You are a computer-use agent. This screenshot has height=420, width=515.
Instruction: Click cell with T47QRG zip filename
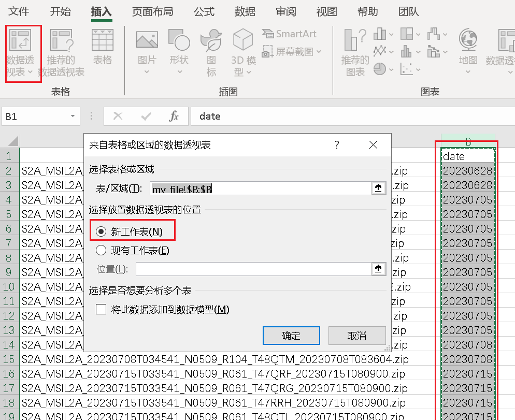(230, 388)
